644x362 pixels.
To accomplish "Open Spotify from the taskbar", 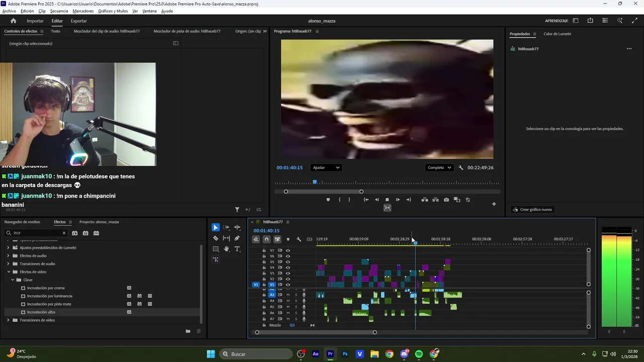I will click(419, 354).
